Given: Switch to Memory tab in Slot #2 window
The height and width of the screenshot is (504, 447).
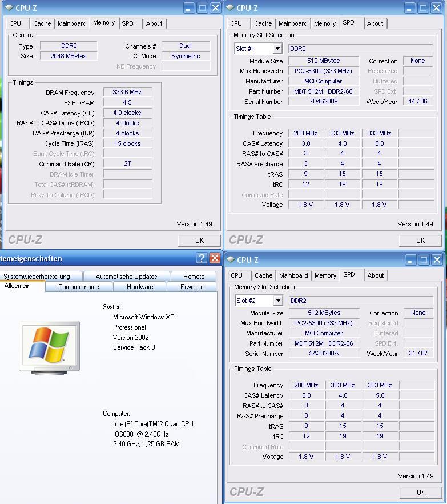Looking at the screenshot, I should [325, 275].
